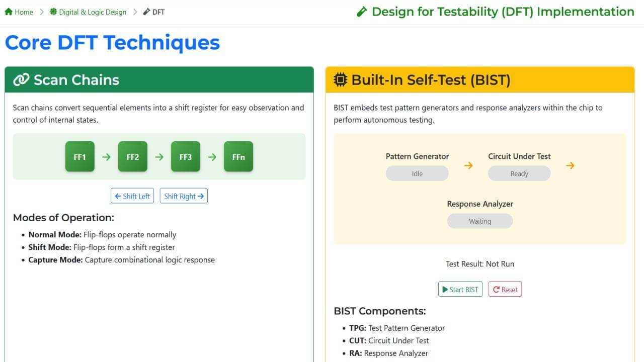The image size is (644, 362).
Task: Click the Shift Left button
Action: pos(132,196)
